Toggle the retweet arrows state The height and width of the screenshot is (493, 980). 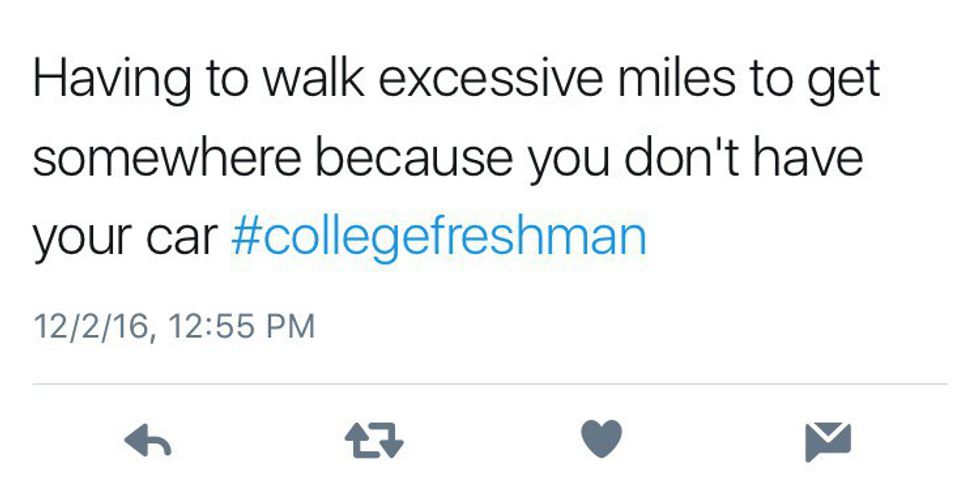[372, 439]
